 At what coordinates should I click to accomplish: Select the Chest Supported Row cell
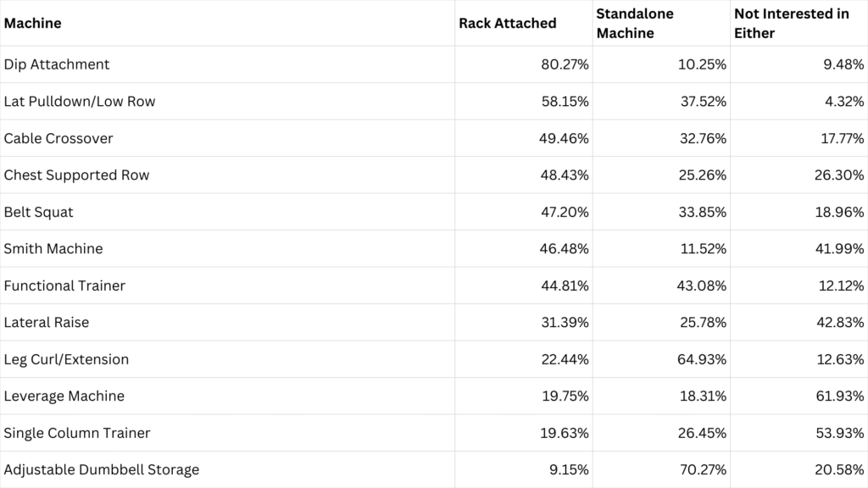point(76,175)
